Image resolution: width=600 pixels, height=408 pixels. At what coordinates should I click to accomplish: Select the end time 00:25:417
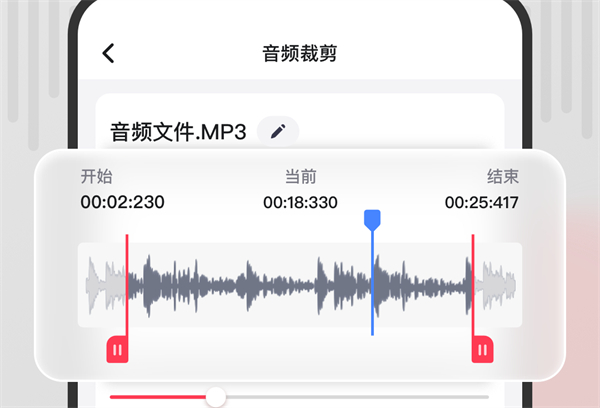[482, 202]
